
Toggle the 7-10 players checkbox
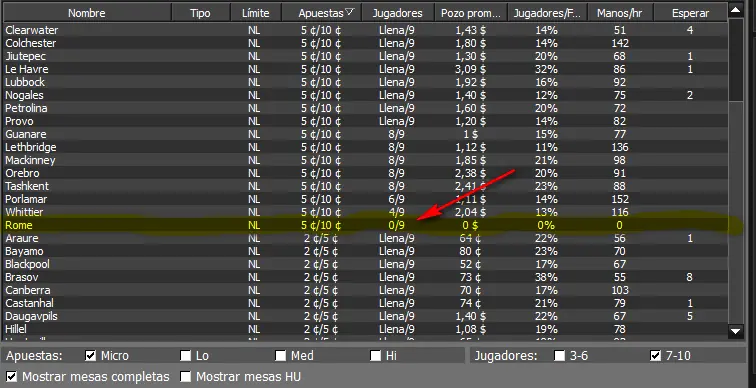pyautogui.click(x=655, y=356)
